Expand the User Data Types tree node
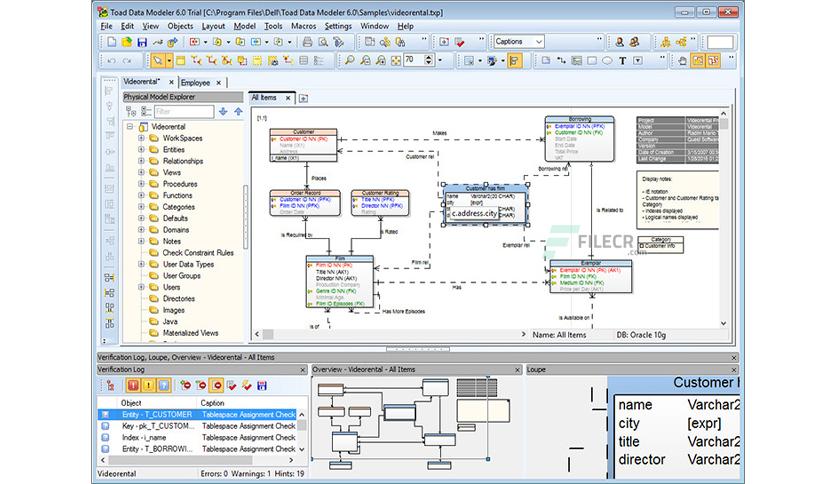Screen dimensions: 836x484 [141, 264]
